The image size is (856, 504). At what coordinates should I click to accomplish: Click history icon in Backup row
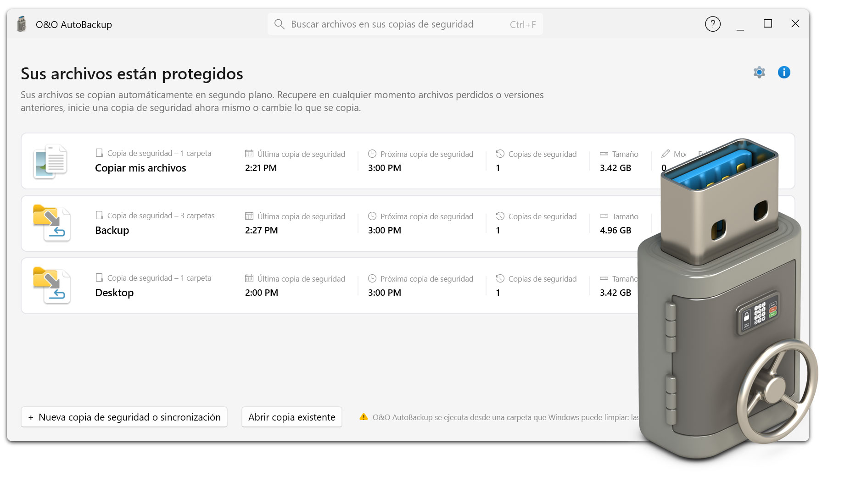click(x=500, y=216)
